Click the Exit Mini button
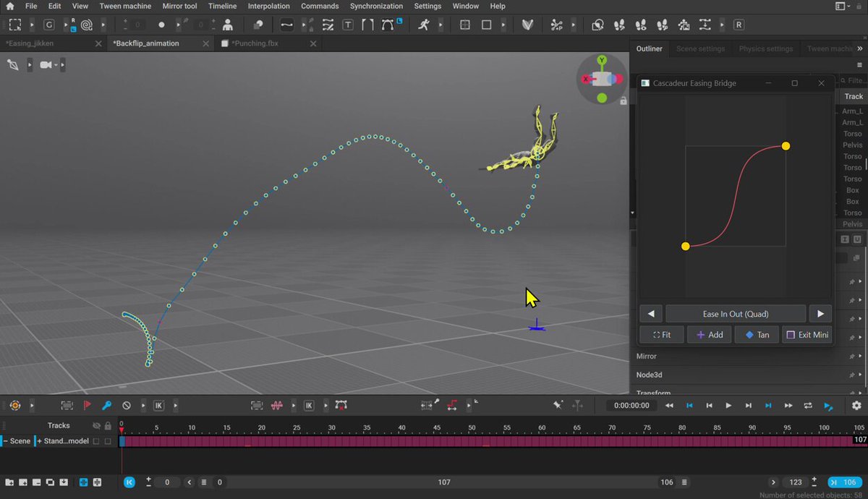 [807, 335]
